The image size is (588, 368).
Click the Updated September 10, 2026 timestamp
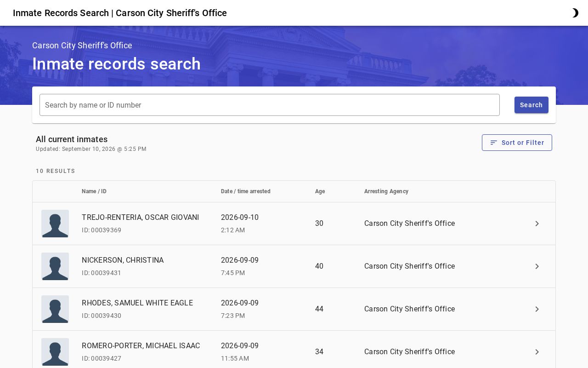[91, 149]
